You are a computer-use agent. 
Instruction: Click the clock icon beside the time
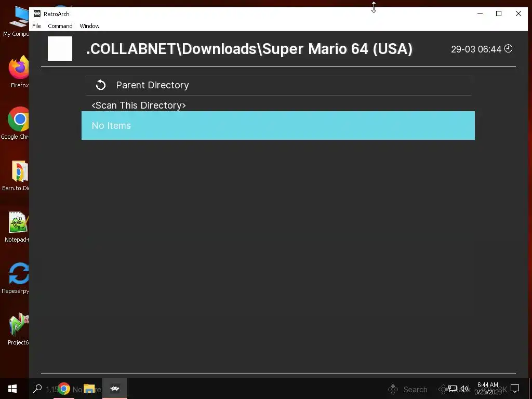click(508, 48)
